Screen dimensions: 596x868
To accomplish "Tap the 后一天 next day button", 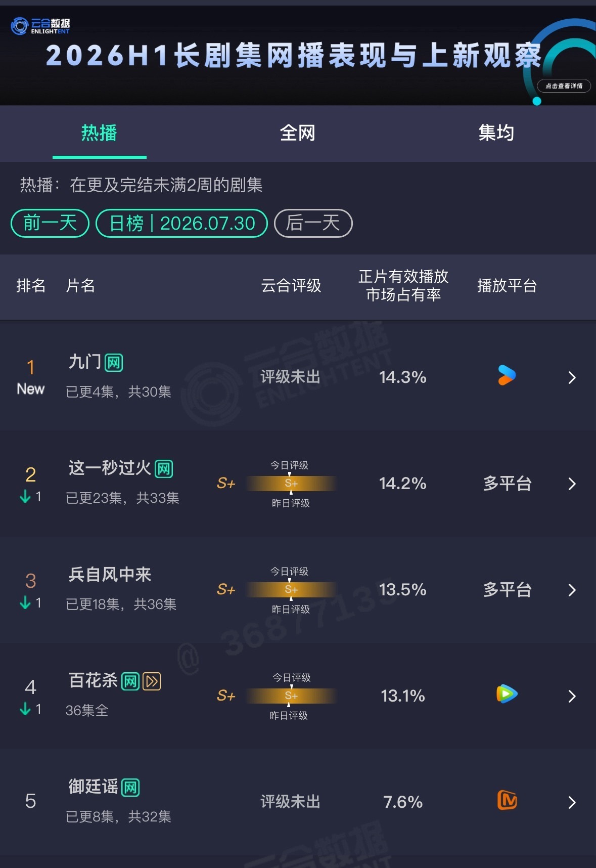I will click(x=313, y=223).
